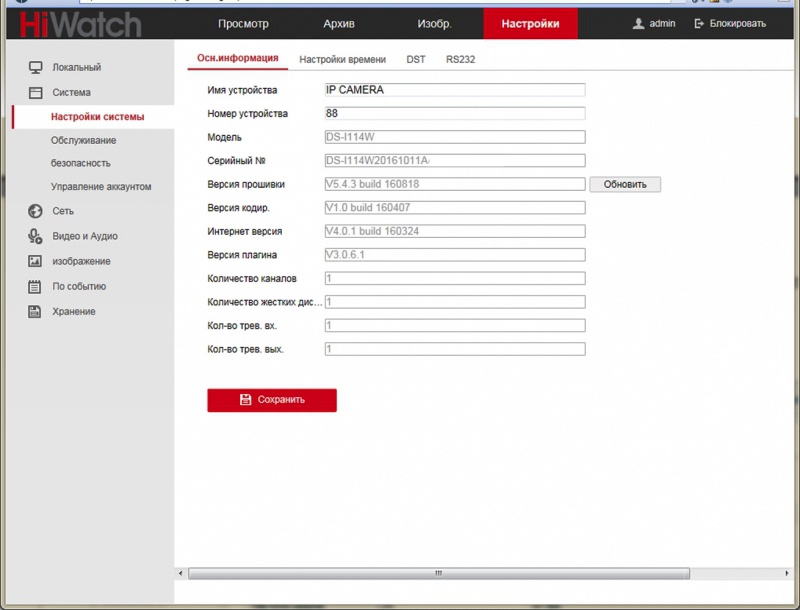Viewport: 800px width, 610px height.
Task: Open Управление аккаунтом in the sidebar
Action: 101,187
